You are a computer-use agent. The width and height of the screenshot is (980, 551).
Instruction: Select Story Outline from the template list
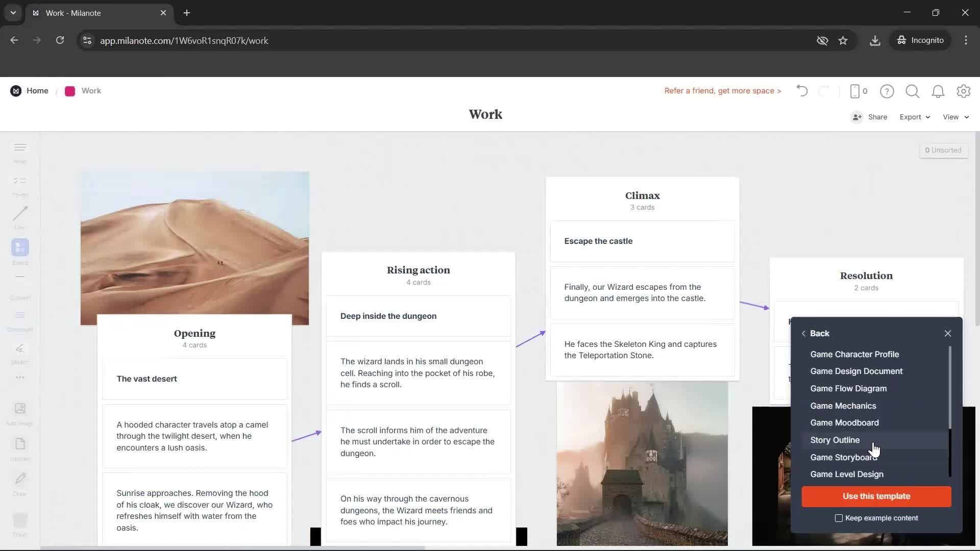click(x=835, y=440)
